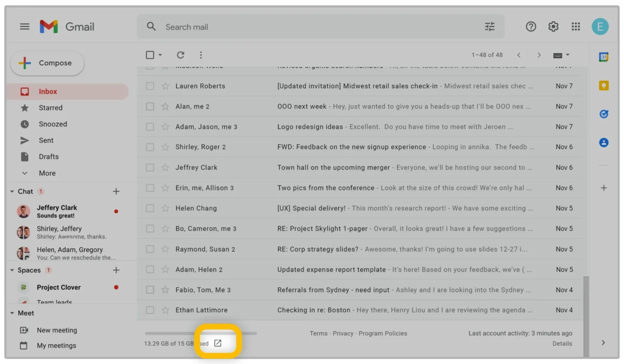
Task: Select the checkbox next to Helen Chang's email
Action: tap(150, 208)
